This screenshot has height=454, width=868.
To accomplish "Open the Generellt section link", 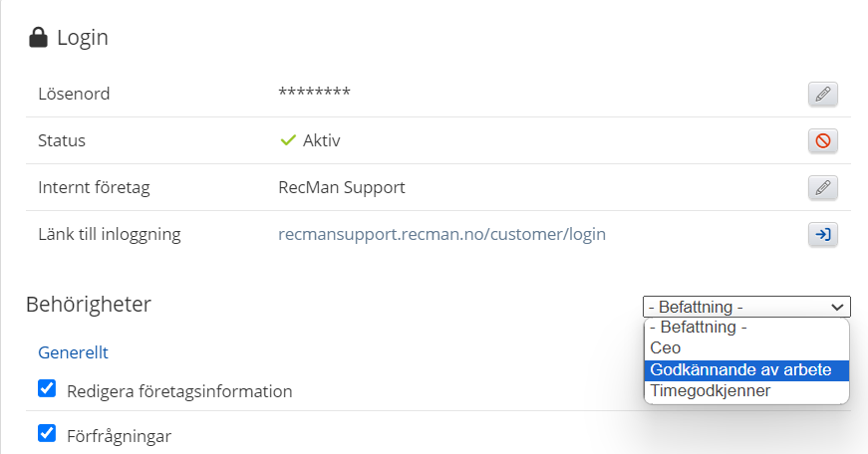I will (73, 351).
